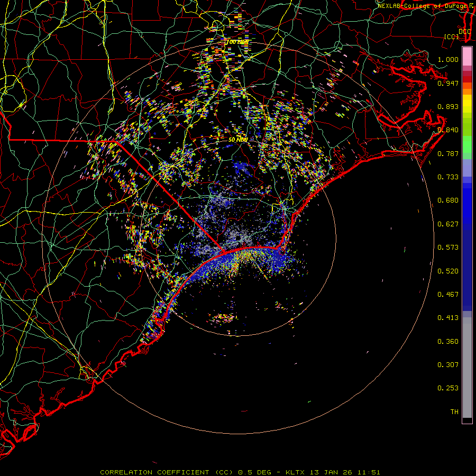Click the 0.253 legend value
Viewport: 476px width, 476px height.
(448, 388)
